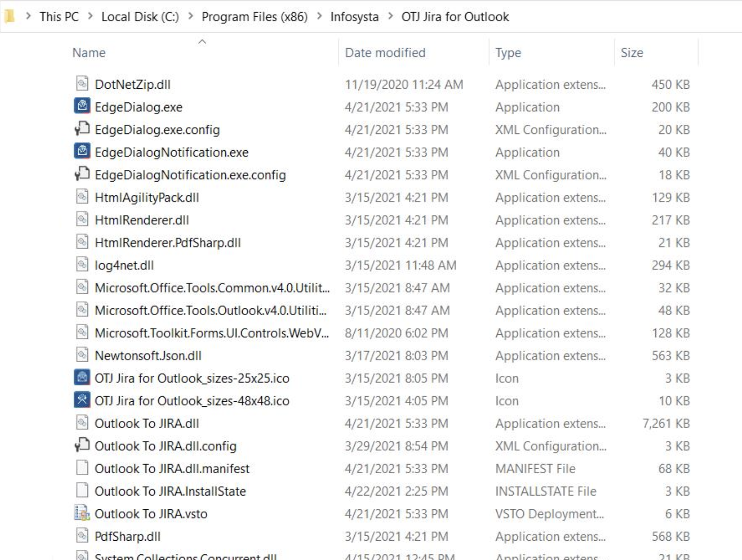Screen dimensions: 742x560
Task: Select the EdgeDialogNotification.exe.config file name
Action: click(x=190, y=175)
